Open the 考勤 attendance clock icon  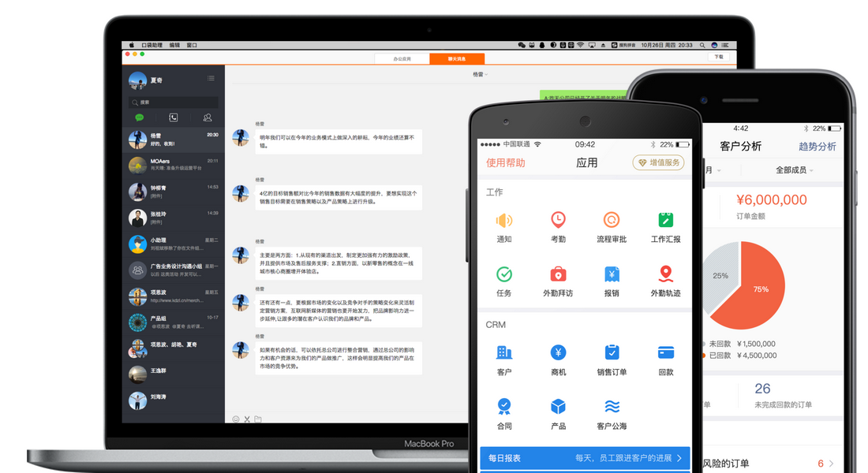(x=558, y=220)
